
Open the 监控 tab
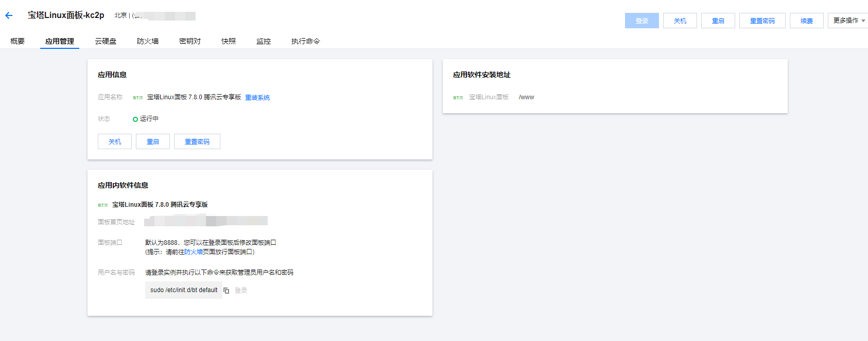point(264,41)
